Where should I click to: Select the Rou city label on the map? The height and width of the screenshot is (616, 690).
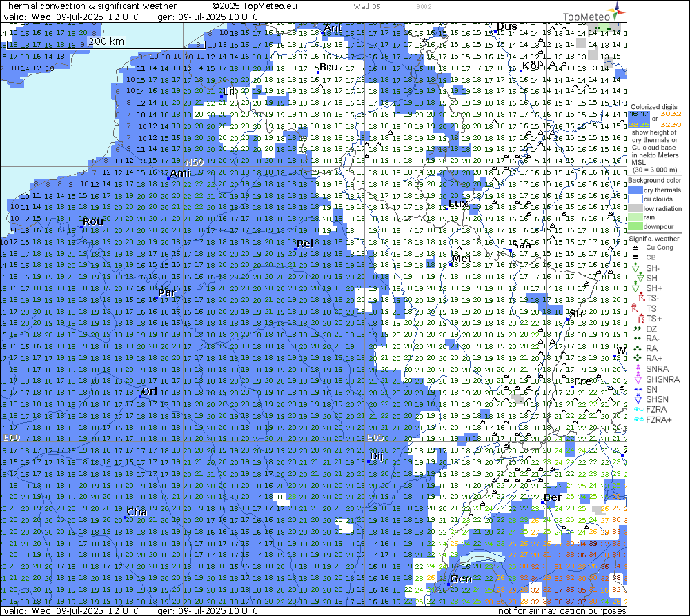click(93, 221)
